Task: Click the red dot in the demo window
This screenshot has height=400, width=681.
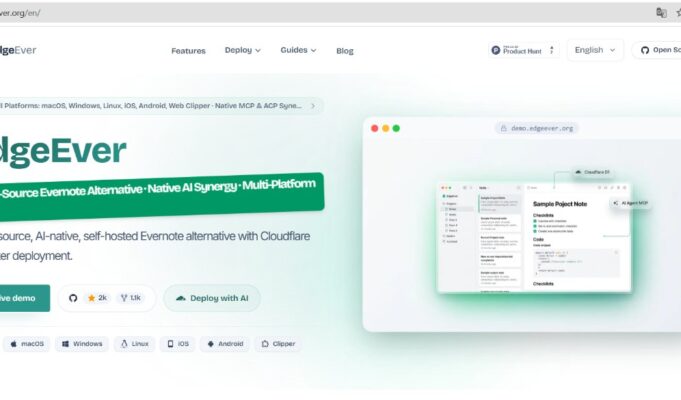Action: (x=374, y=128)
